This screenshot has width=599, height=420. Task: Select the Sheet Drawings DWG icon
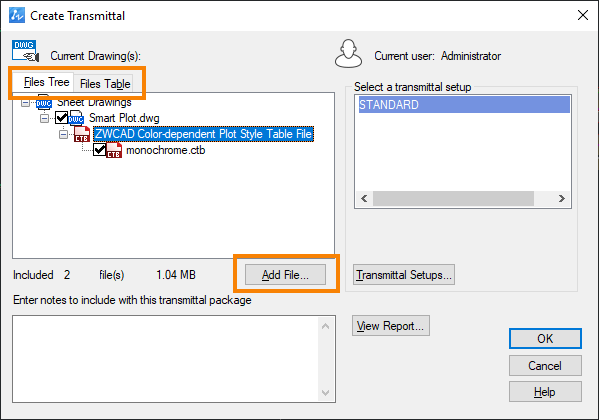44,102
